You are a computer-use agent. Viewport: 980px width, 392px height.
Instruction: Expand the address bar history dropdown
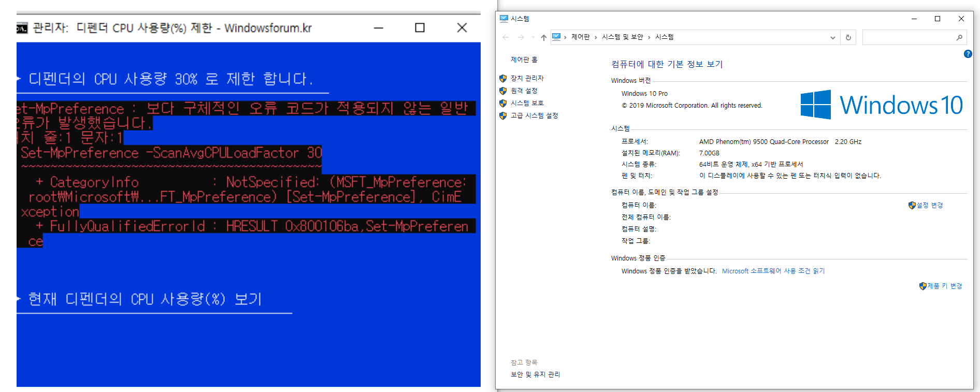pyautogui.click(x=833, y=37)
